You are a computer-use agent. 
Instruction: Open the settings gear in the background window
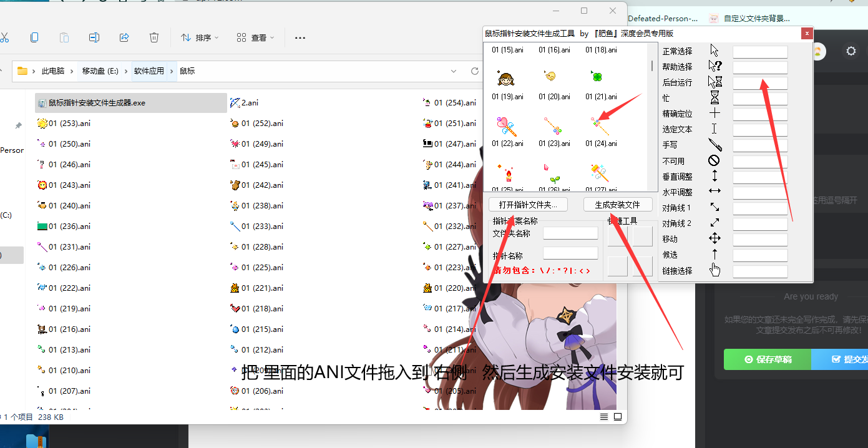(x=851, y=51)
